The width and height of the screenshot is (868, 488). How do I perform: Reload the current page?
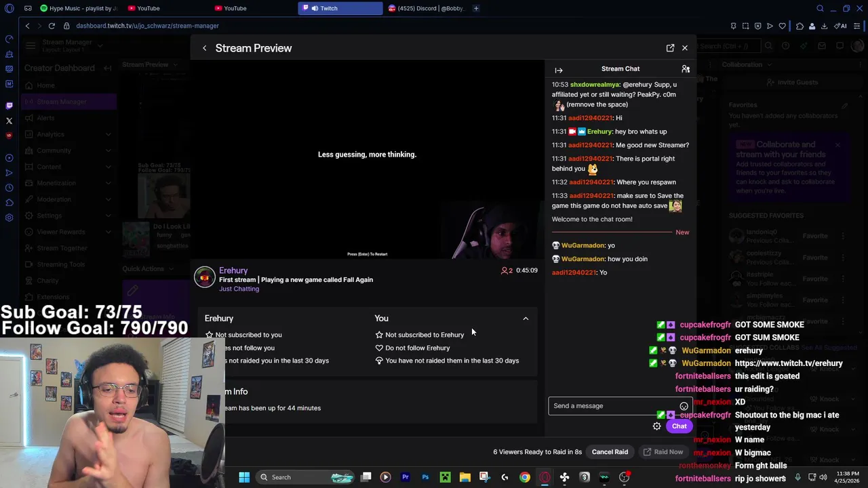pos(52,26)
